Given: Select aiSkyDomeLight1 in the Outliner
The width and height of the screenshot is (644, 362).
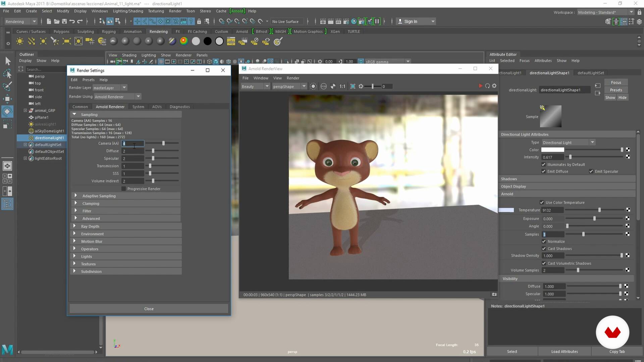Looking at the screenshot, I should (49, 131).
